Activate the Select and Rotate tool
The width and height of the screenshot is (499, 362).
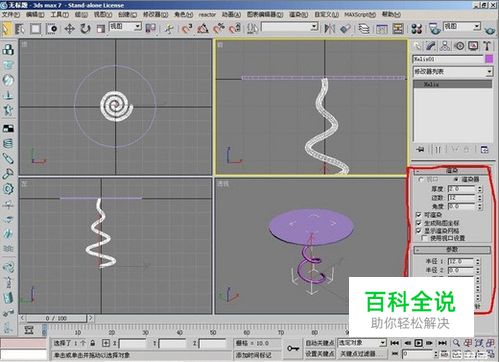[x=85, y=29]
